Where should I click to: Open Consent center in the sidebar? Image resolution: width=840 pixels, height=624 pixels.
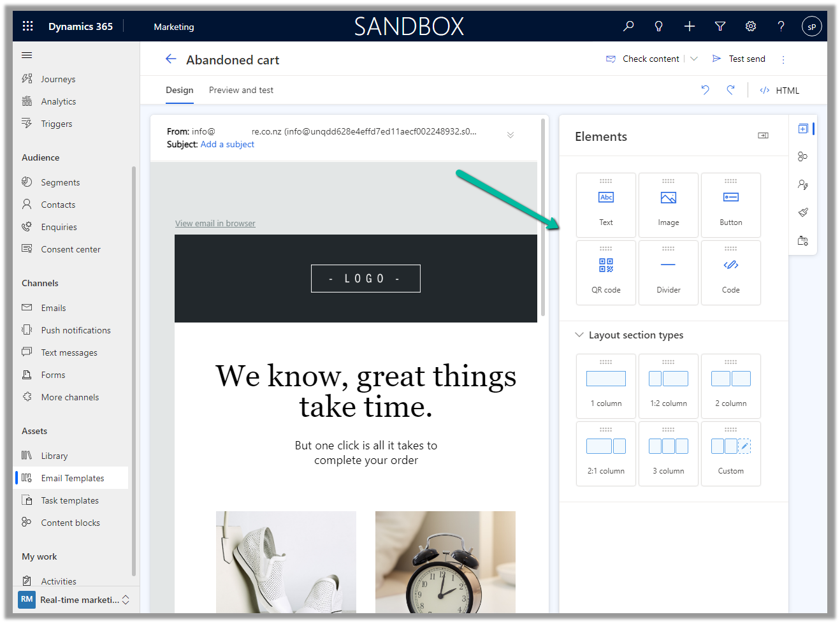click(71, 249)
